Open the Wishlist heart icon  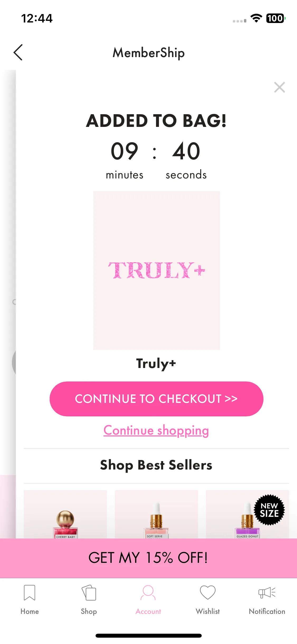tap(208, 592)
